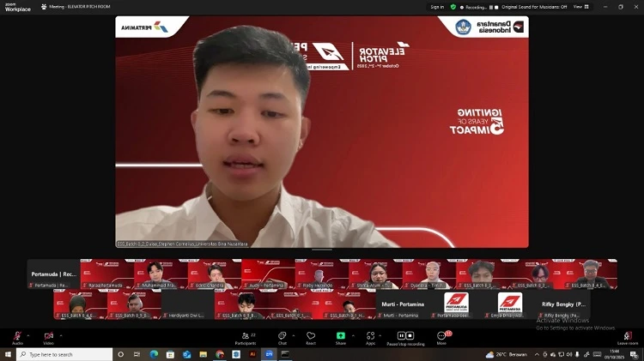Open the View layout menu
The width and height of the screenshot is (644, 361).
(579, 7)
